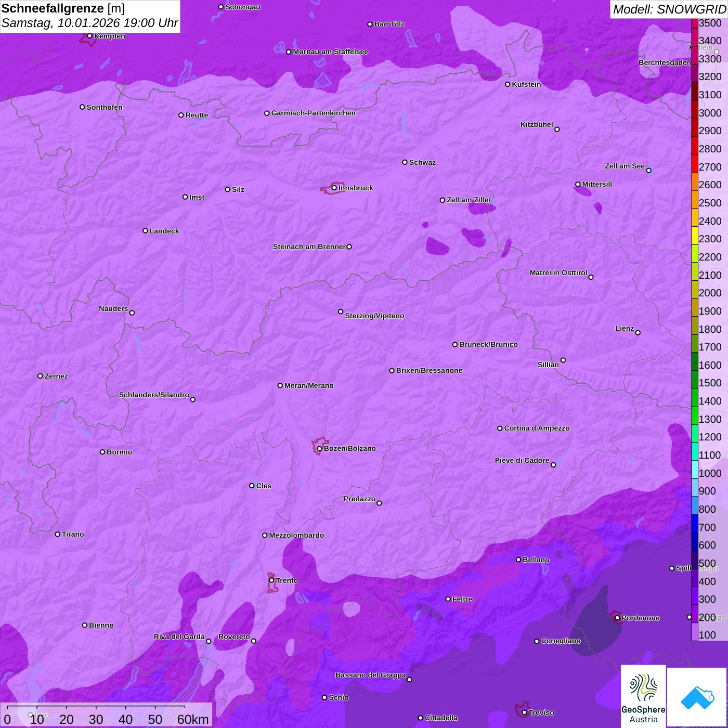
Task: Click the "Garmisch-Partenkirchen" label
Action: pyautogui.click(x=314, y=113)
